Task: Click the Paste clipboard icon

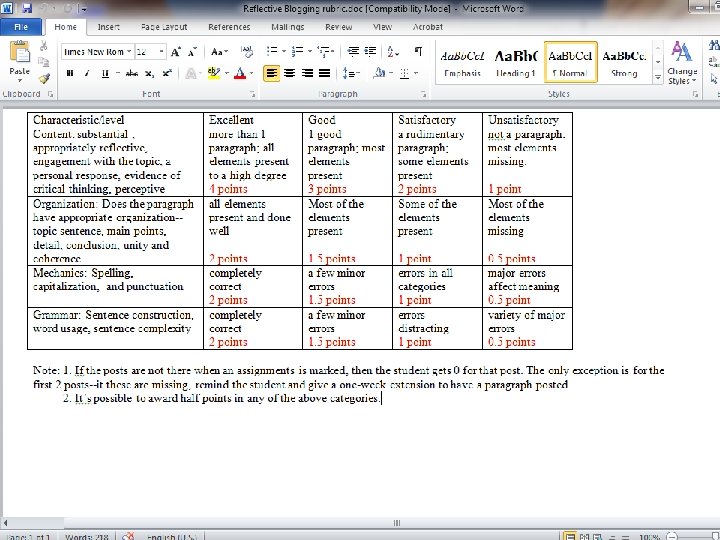Action: tap(19, 52)
